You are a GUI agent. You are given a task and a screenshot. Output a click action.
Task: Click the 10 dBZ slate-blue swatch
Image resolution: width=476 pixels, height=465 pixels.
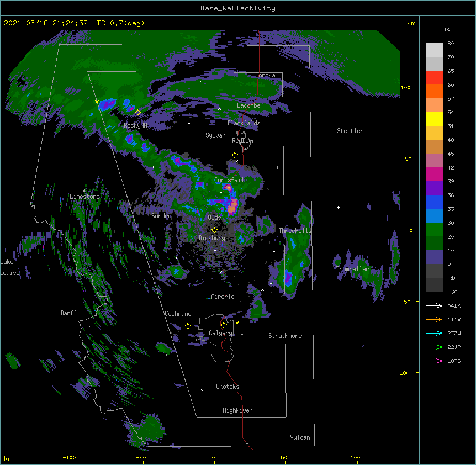click(434, 257)
